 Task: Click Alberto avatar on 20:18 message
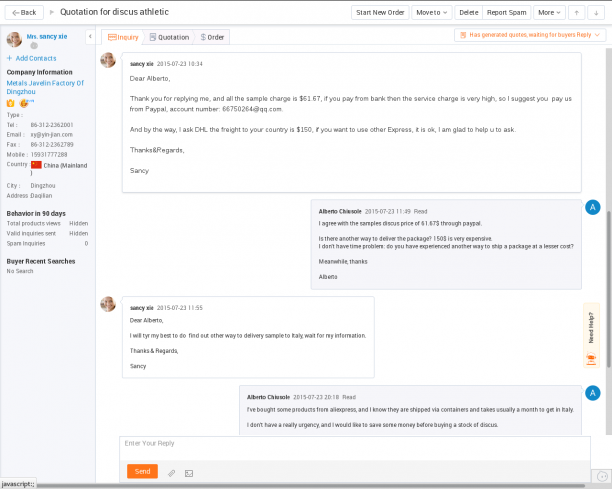point(592,393)
